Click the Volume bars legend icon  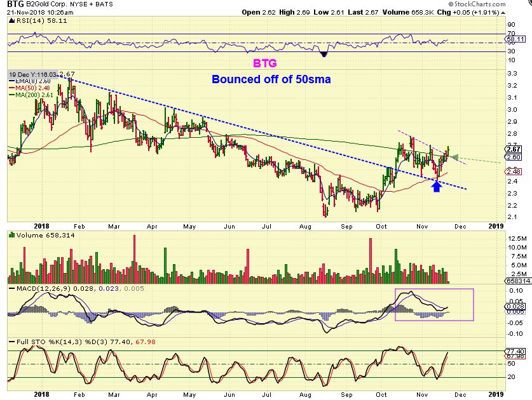point(12,235)
